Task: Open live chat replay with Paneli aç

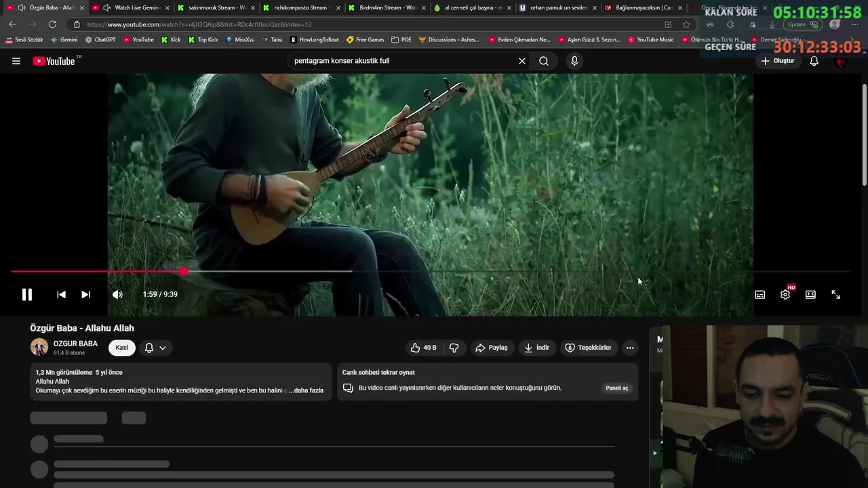Action: coord(617,388)
